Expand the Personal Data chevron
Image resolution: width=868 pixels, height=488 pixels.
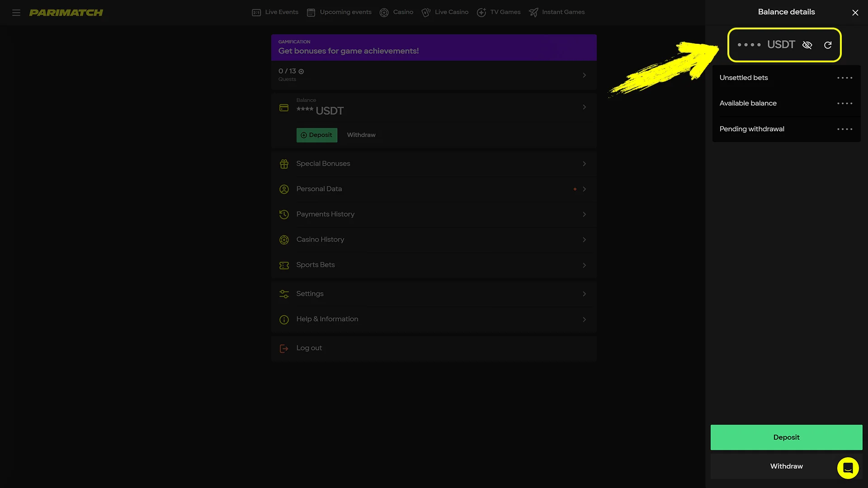coord(584,189)
